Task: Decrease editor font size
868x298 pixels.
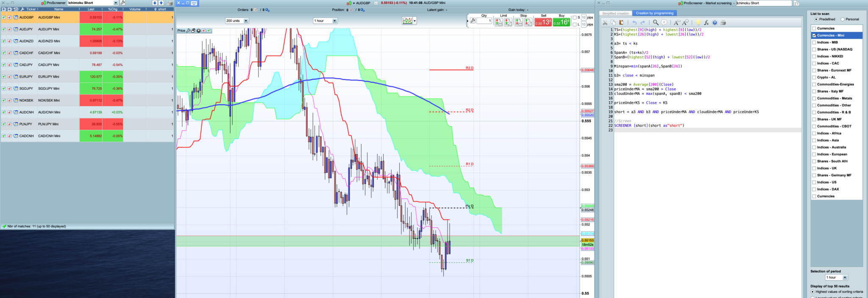Action: coord(677,23)
